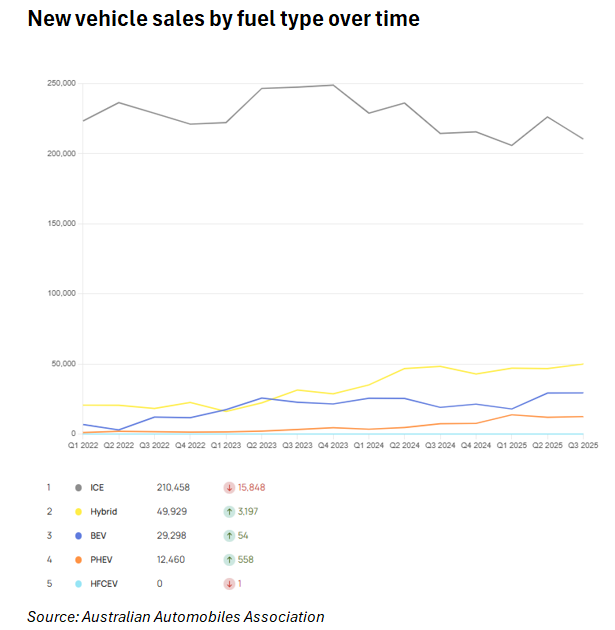615x630 pixels.
Task: Click the light-blue HFCEV legend dot
Action: click(78, 583)
